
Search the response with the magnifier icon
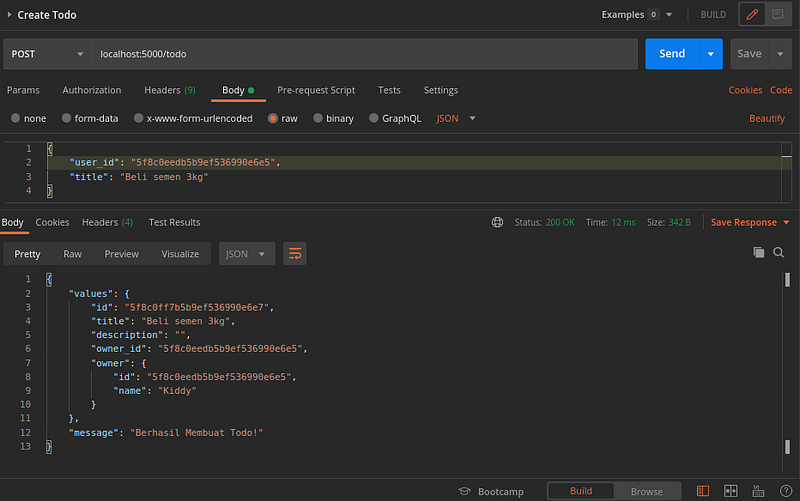(x=779, y=252)
